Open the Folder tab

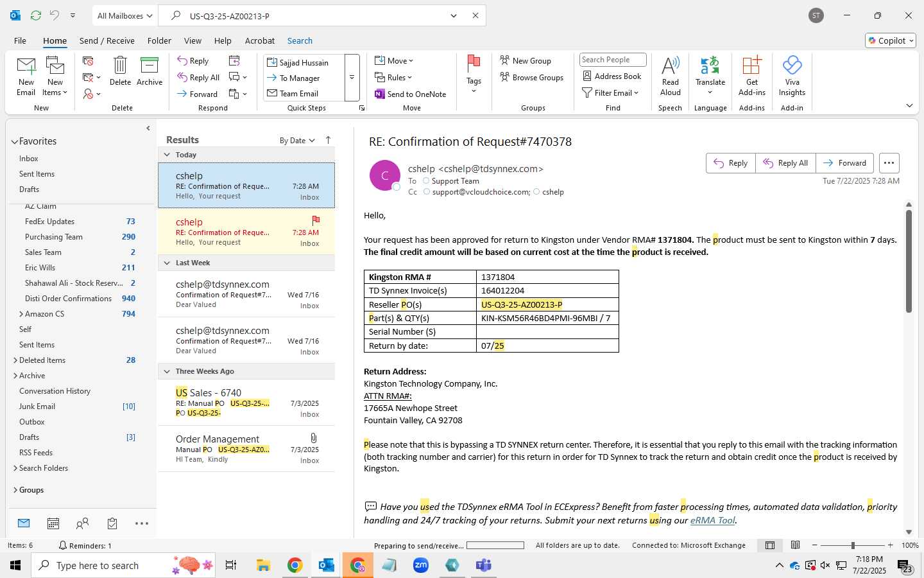tap(159, 40)
